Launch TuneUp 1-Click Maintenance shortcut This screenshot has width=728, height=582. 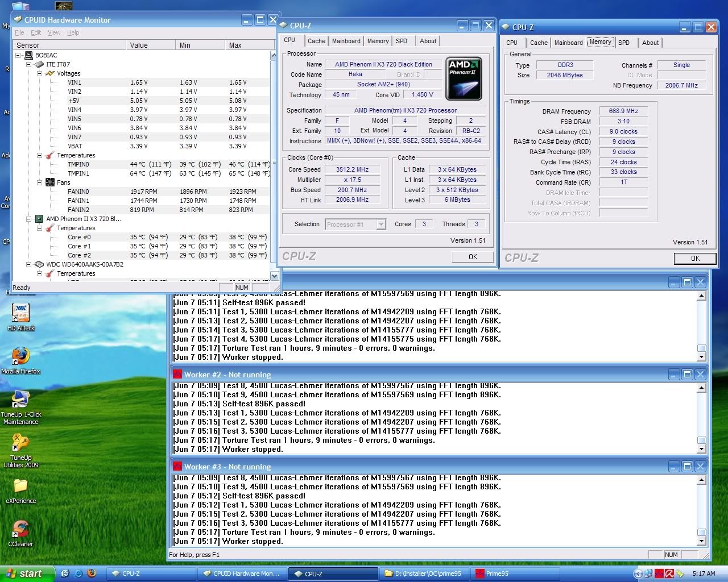click(x=20, y=400)
